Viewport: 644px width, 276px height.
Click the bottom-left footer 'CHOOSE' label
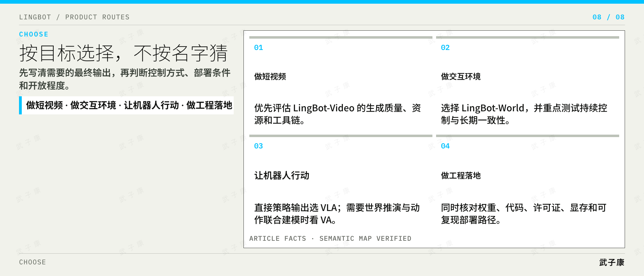coord(33,262)
